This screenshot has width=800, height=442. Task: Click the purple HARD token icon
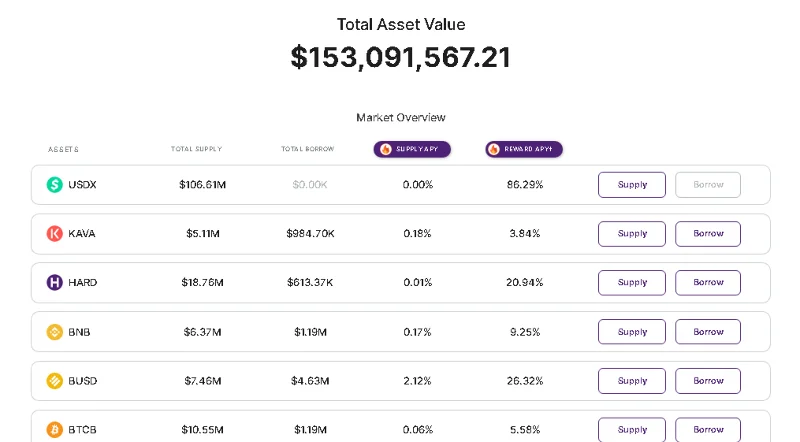click(x=55, y=282)
